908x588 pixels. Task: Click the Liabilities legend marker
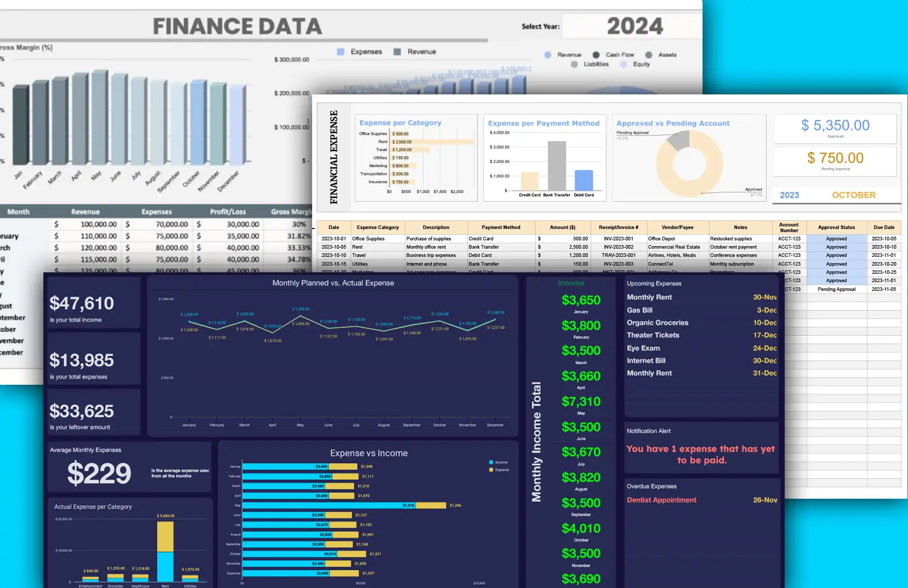pyautogui.click(x=574, y=64)
